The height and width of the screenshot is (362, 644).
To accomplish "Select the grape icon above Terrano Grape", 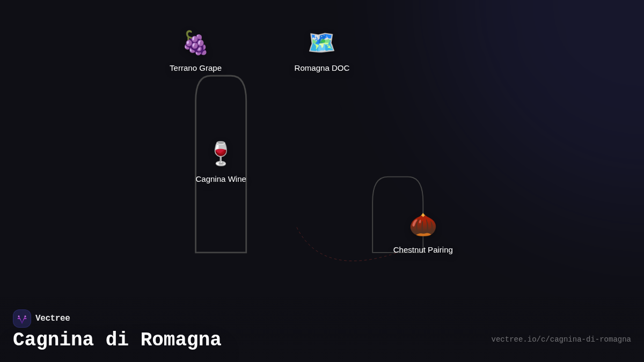I will 195,43.
